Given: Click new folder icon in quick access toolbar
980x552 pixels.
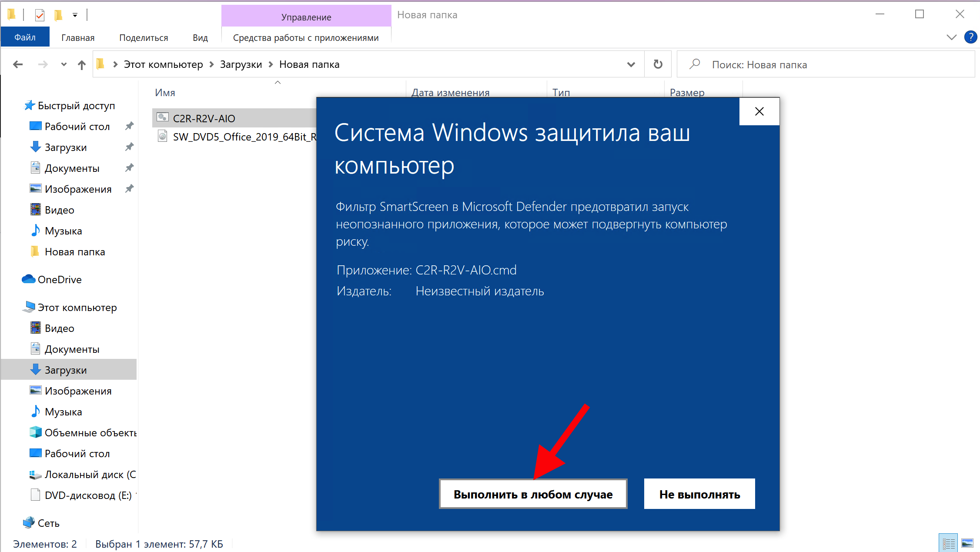Looking at the screenshot, I should (58, 15).
